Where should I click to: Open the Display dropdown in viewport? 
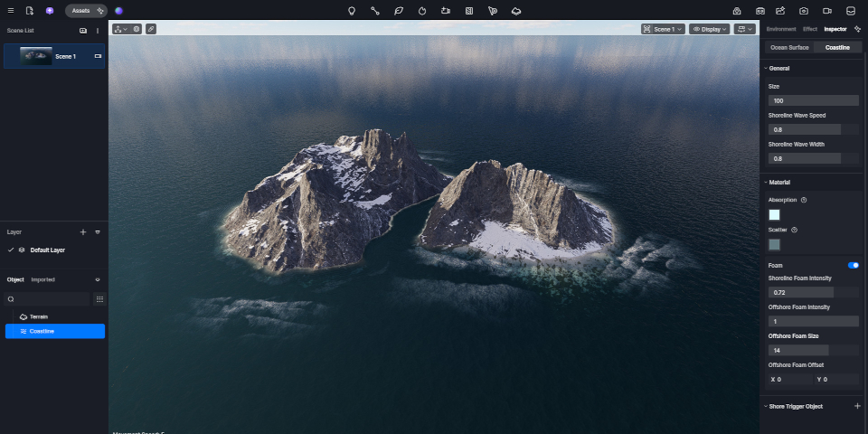pos(709,29)
